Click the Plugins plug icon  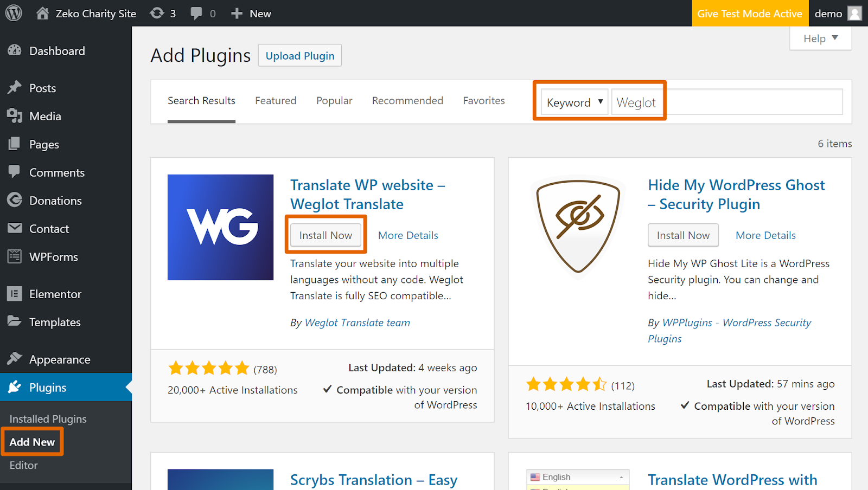click(15, 387)
